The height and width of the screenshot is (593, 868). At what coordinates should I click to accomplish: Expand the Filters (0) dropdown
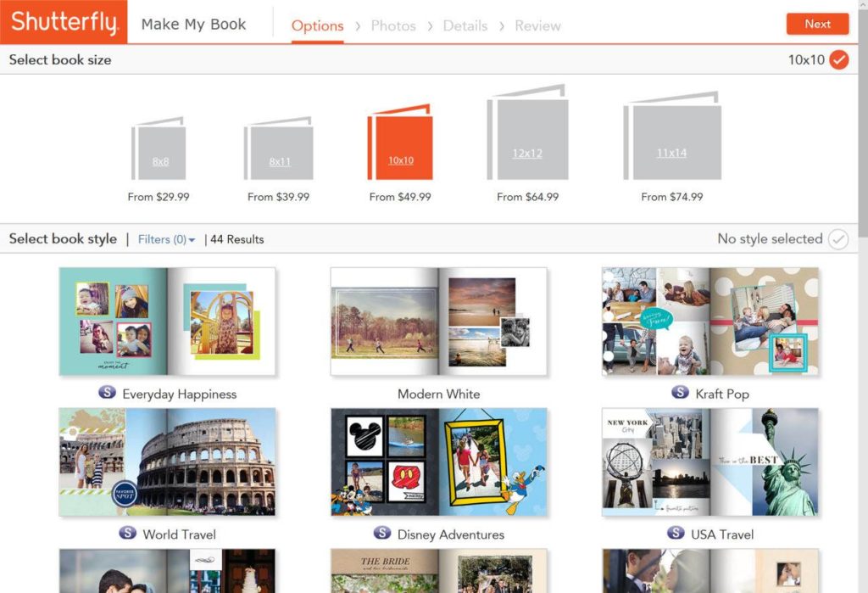(x=166, y=239)
